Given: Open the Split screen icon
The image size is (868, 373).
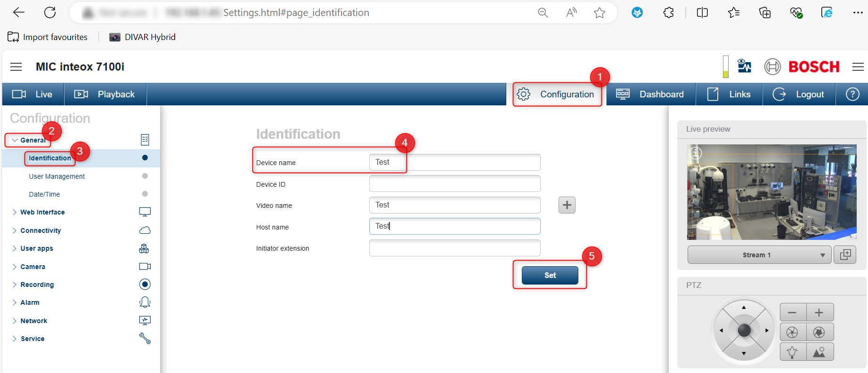Looking at the screenshot, I should [702, 13].
